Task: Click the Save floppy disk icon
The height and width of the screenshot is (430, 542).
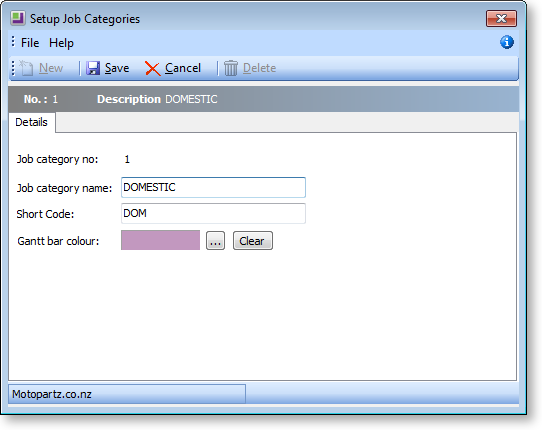Action: pyautogui.click(x=93, y=68)
